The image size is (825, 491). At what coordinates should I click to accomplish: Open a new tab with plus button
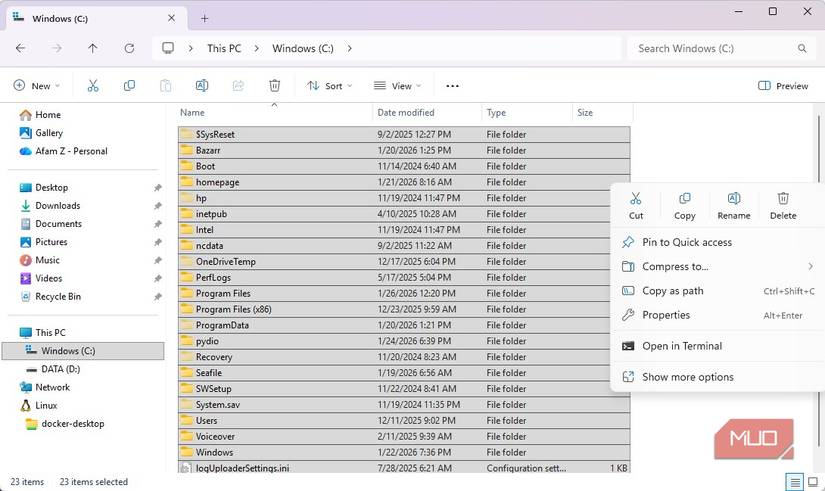[205, 18]
